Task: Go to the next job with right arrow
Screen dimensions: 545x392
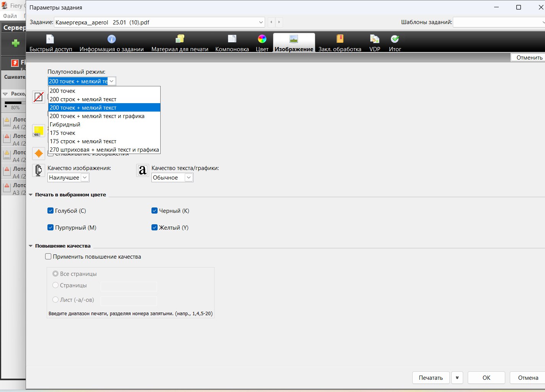Action: pos(279,22)
